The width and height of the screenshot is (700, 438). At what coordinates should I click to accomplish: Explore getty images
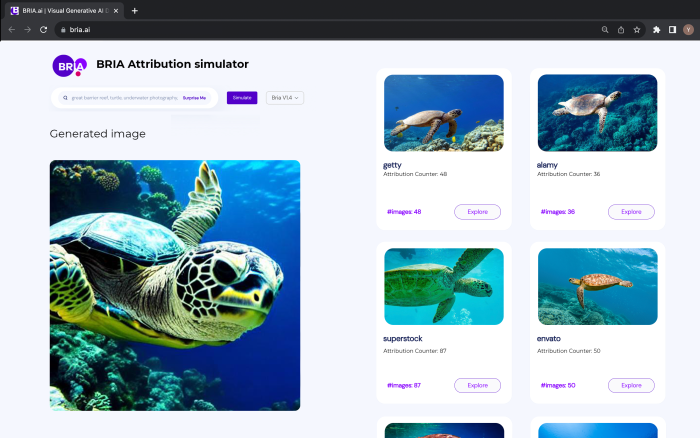click(477, 212)
